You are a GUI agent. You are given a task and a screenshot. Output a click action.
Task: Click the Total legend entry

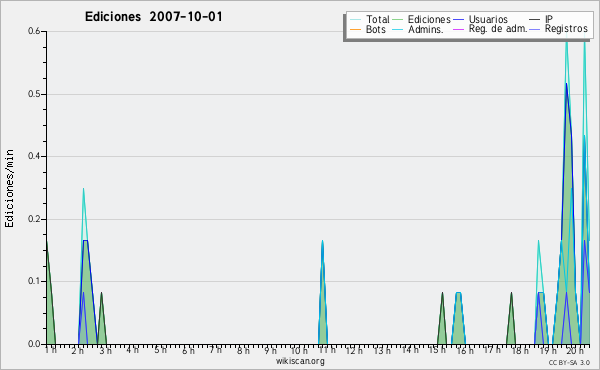coord(370,19)
